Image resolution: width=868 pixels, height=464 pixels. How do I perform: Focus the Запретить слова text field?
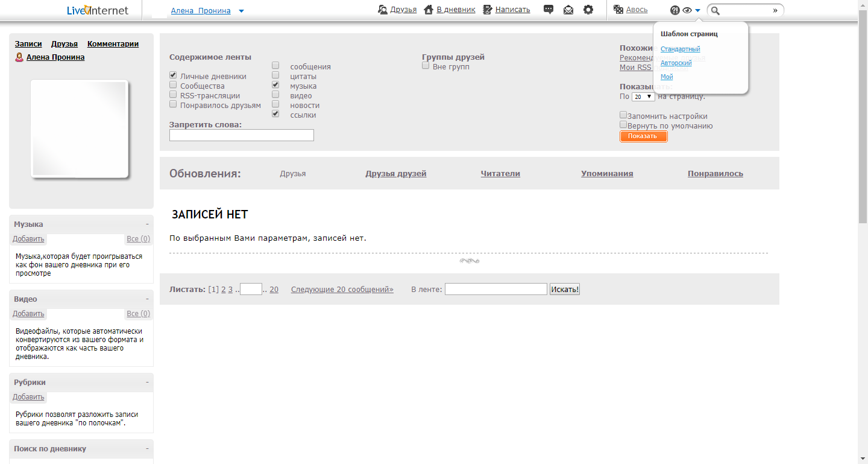coord(242,135)
